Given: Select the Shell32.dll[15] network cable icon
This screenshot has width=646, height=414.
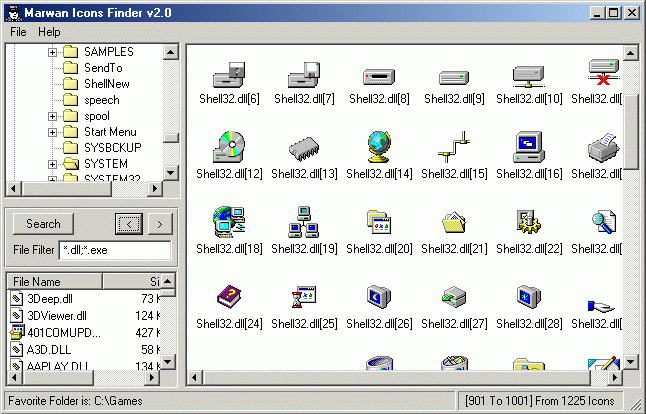Looking at the screenshot, I should pyautogui.click(x=454, y=147).
